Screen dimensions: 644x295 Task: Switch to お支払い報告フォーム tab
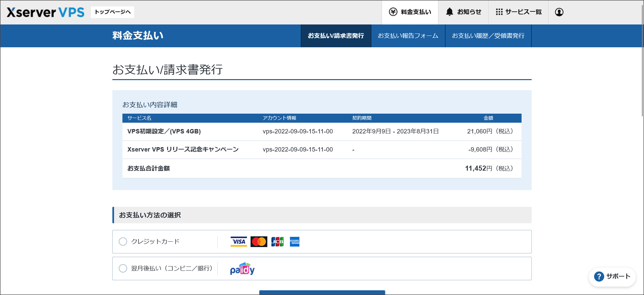408,36
